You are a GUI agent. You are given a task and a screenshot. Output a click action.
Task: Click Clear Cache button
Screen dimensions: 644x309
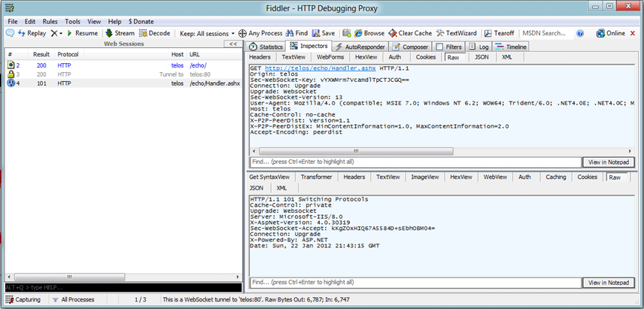pyautogui.click(x=410, y=33)
